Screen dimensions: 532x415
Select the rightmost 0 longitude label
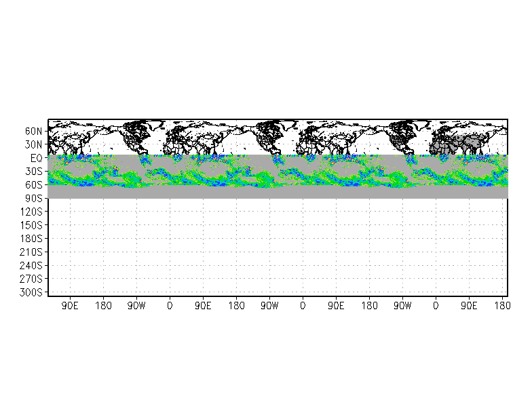436,306
